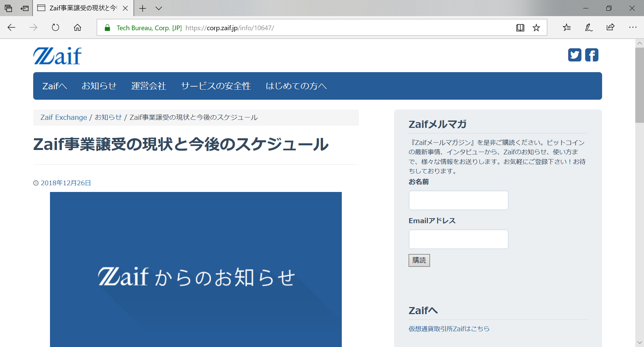This screenshot has height=347, width=644.
Task: Click scrollbar up arrow
Action: point(640,43)
